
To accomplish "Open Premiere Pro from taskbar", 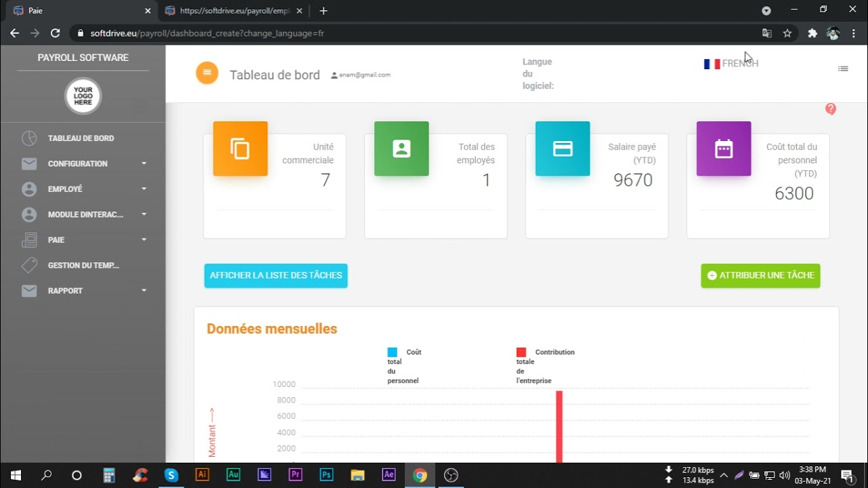I will click(295, 475).
